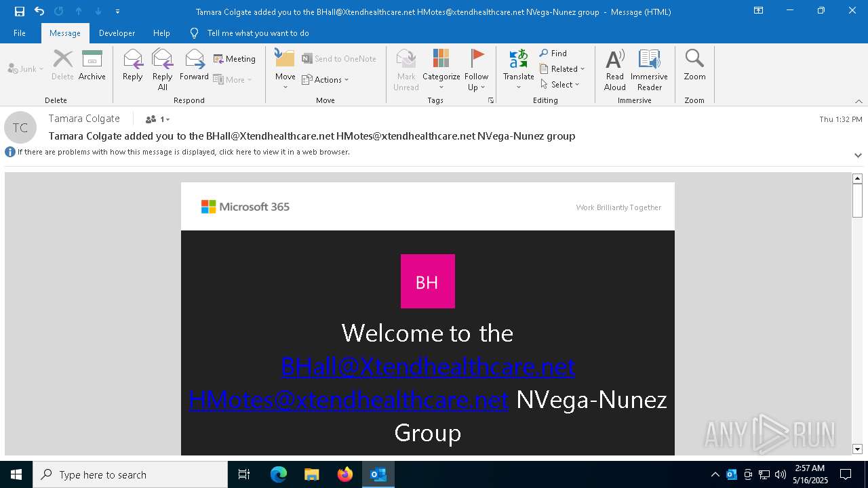Open the volume control
This screenshot has width=868, height=488.
pyautogui.click(x=781, y=474)
